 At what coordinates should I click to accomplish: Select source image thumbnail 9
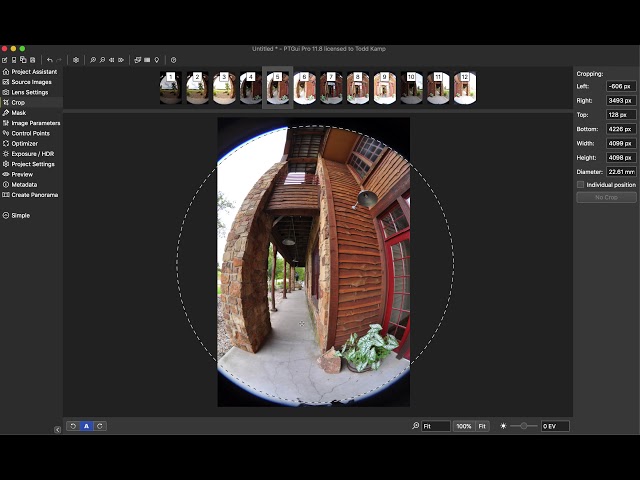coord(384,88)
